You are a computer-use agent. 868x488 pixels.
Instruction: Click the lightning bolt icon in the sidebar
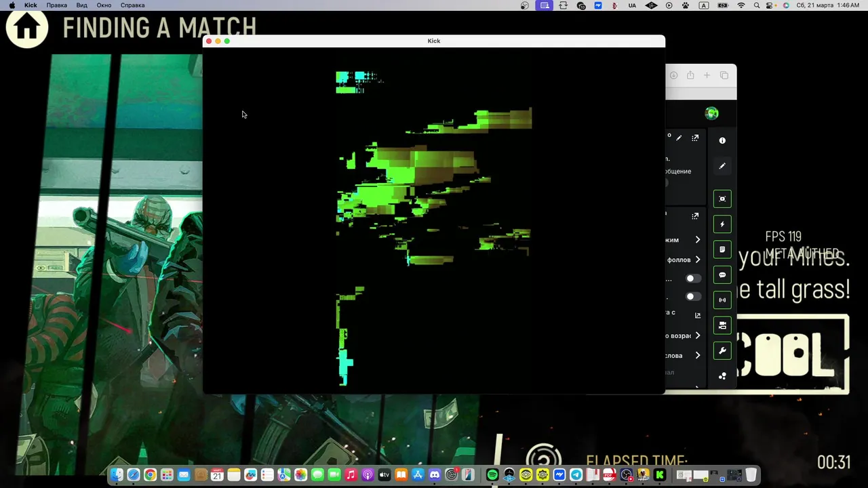[x=722, y=224]
